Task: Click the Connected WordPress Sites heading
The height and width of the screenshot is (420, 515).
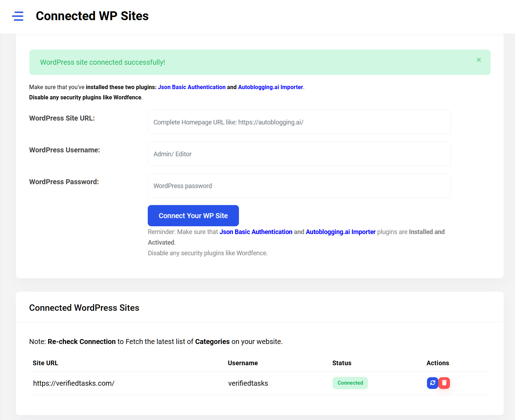Action: click(x=84, y=308)
